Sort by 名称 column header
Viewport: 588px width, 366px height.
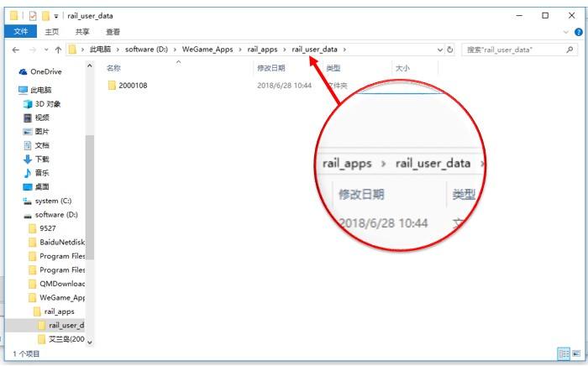tap(113, 68)
